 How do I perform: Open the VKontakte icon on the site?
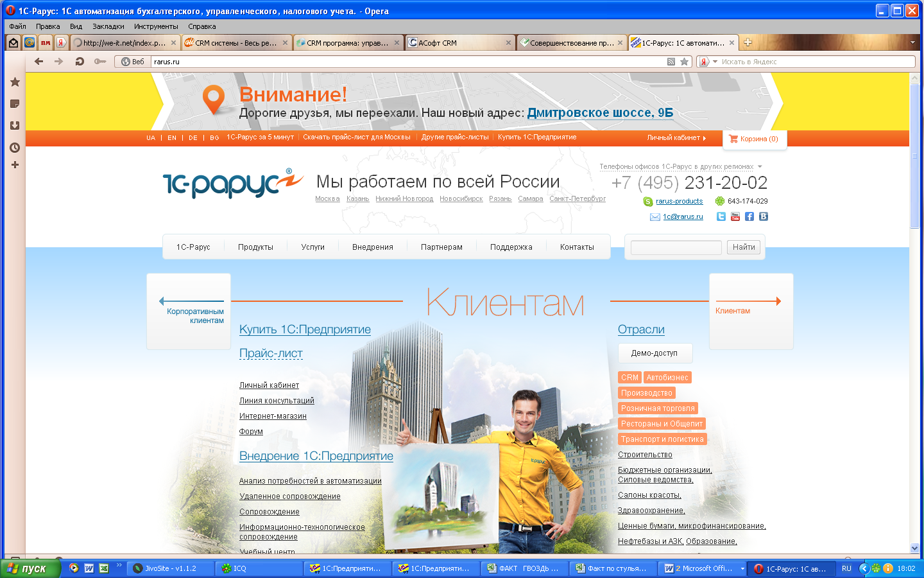(x=764, y=216)
